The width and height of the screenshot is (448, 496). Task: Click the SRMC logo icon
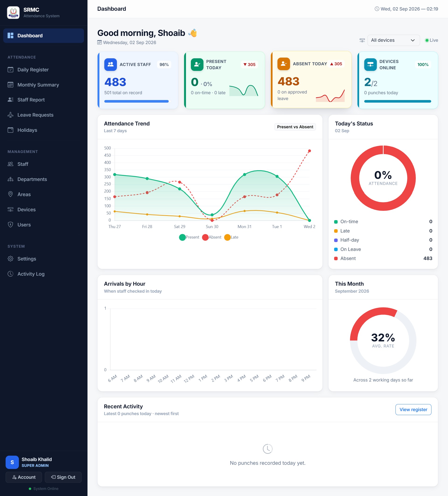[13, 13]
